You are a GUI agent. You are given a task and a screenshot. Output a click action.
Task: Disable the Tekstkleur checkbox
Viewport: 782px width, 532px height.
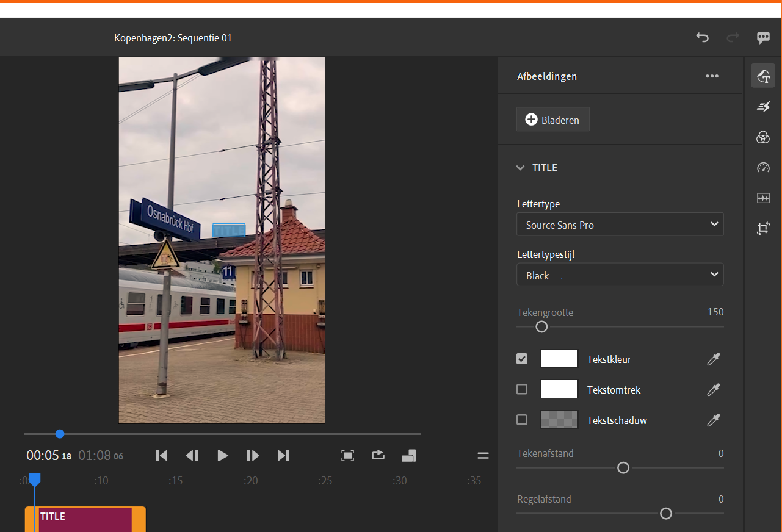tap(522, 359)
